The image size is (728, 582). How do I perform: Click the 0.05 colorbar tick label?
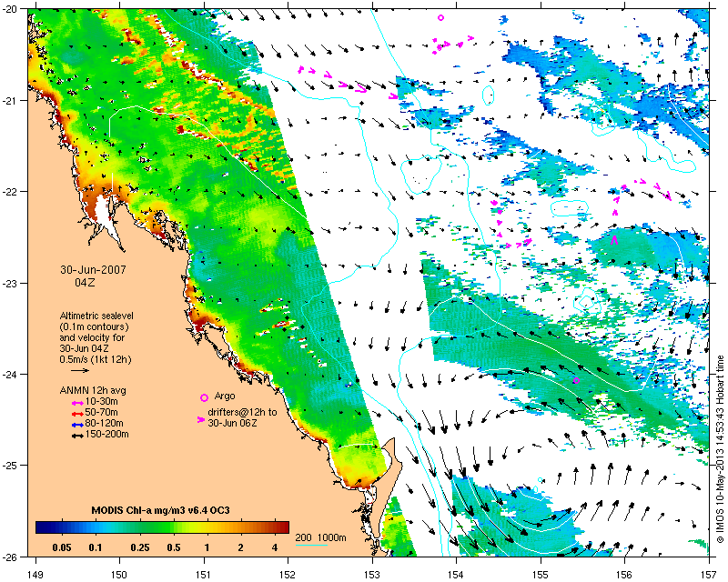click(62, 547)
